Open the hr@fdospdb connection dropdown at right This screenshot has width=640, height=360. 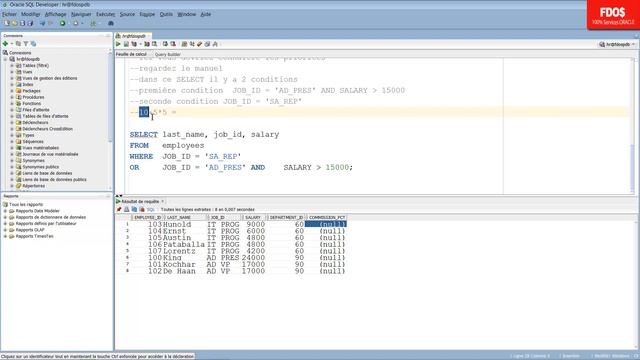(x=618, y=44)
